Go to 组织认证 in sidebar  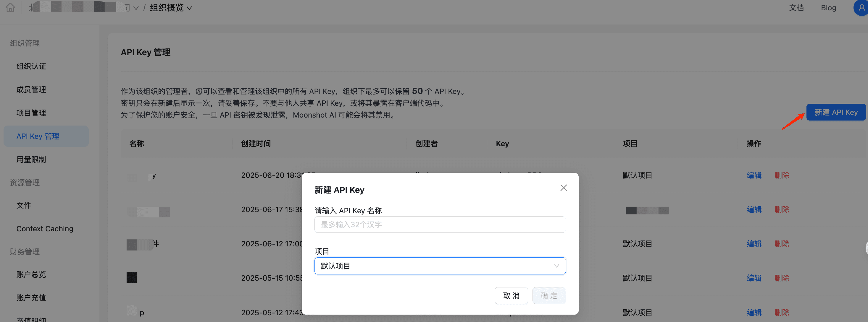pos(31,66)
